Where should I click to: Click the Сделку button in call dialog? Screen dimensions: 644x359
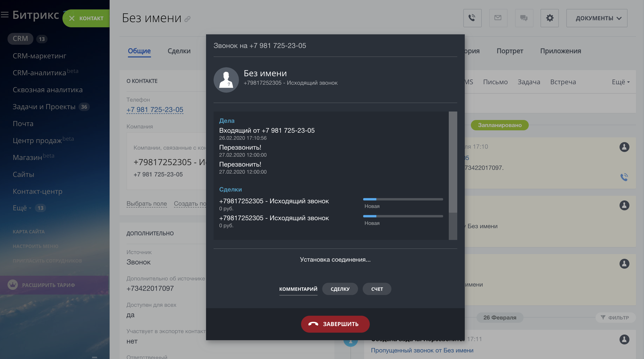(x=340, y=289)
